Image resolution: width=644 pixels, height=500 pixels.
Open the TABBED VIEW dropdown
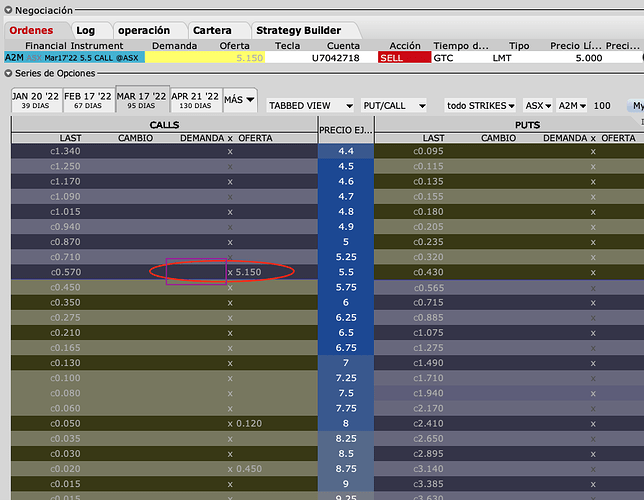click(x=310, y=106)
